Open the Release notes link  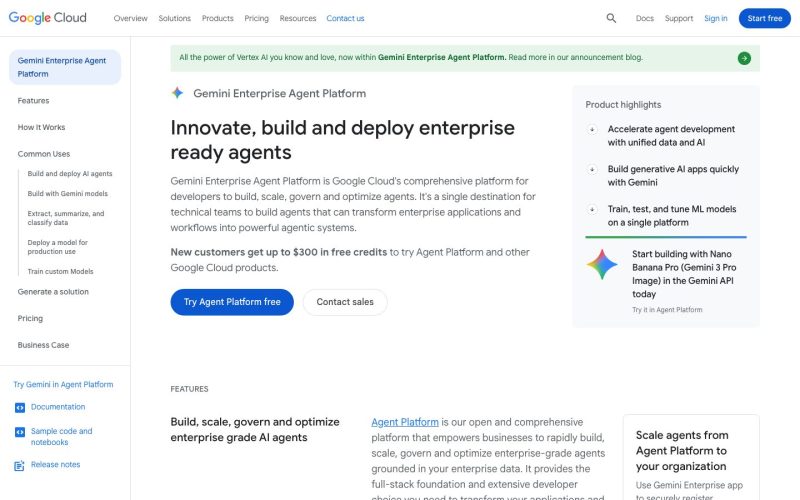[x=56, y=464]
